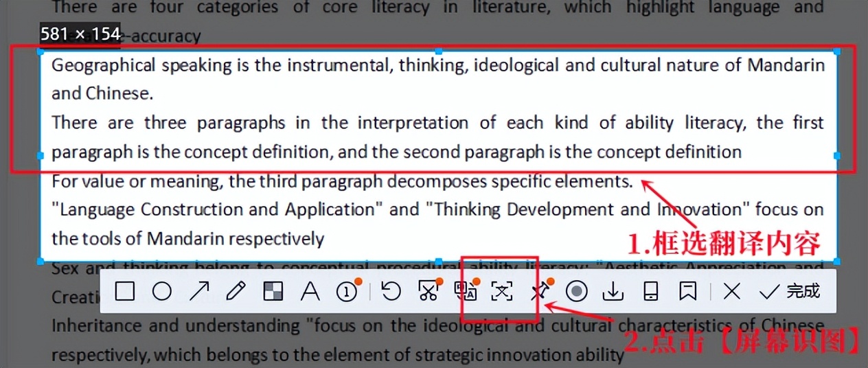Click the screen text recognition icon
The width and height of the screenshot is (868, 368).
pyautogui.click(x=502, y=292)
